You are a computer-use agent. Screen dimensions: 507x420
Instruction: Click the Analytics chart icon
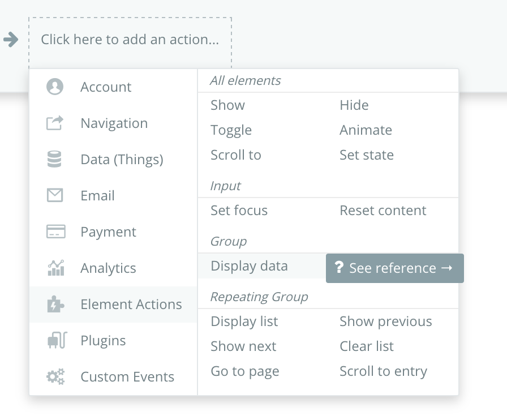(x=55, y=268)
